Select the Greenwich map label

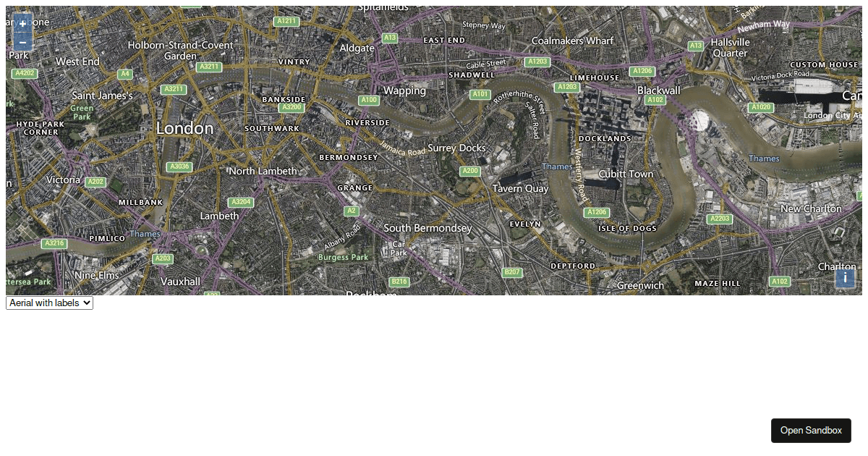point(640,285)
